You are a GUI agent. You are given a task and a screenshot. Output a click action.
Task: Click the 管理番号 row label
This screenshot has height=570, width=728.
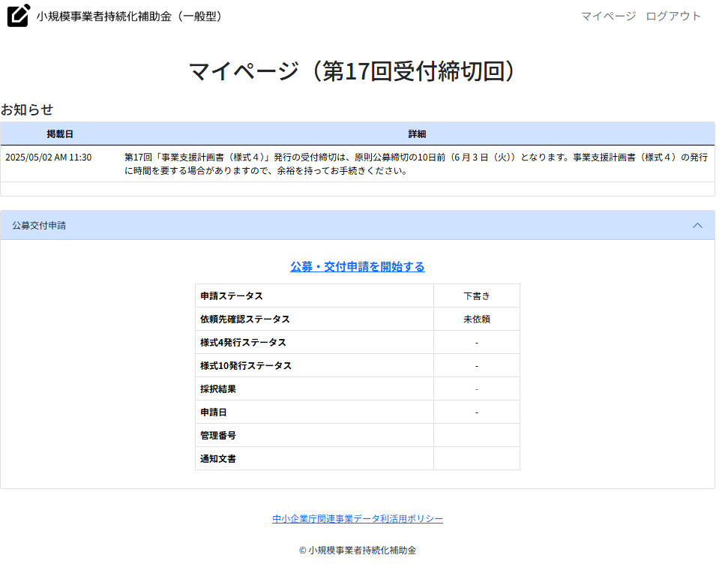(x=217, y=435)
